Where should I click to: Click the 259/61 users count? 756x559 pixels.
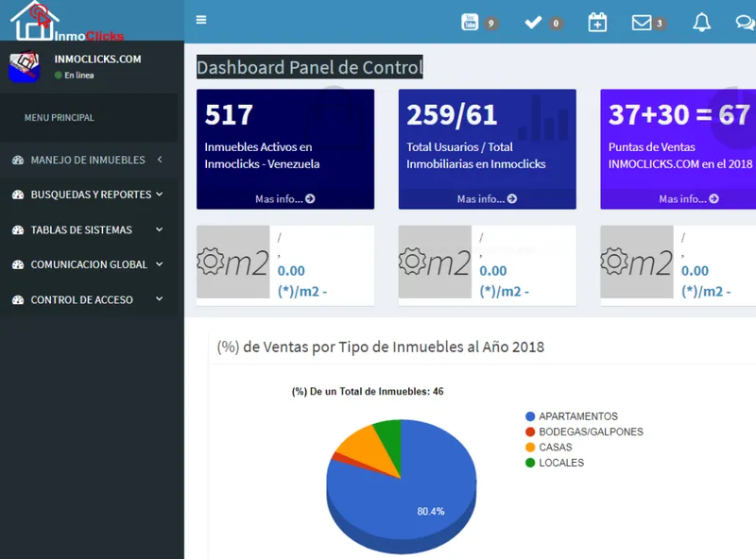point(452,114)
